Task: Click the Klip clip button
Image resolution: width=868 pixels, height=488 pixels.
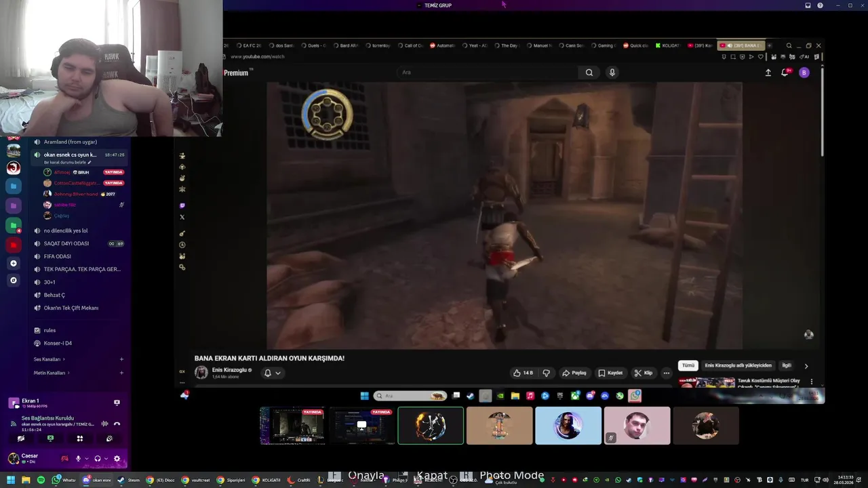Action: [644, 373]
